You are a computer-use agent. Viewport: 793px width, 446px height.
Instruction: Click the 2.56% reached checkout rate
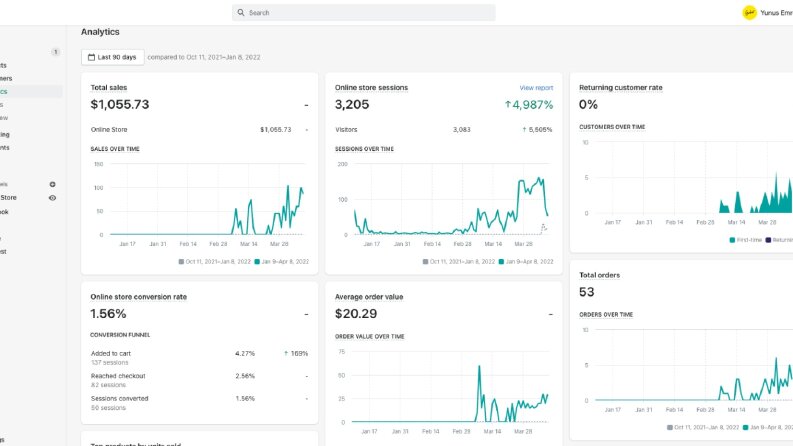[245, 376]
